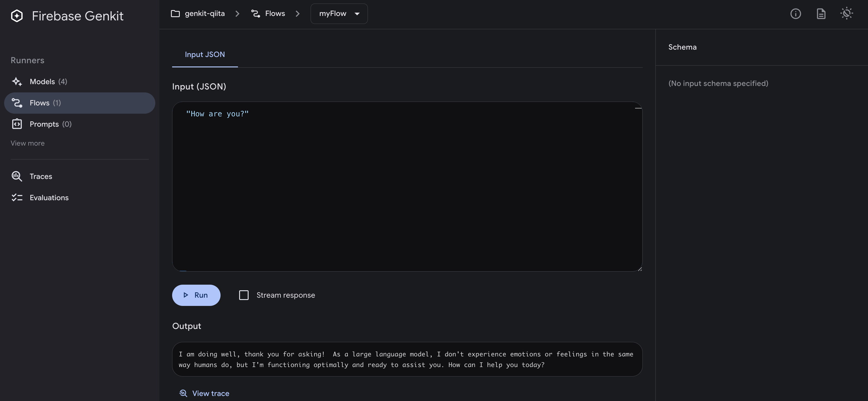Click the Models sparkle icon
Image resolution: width=868 pixels, height=401 pixels.
click(x=17, y=81)
